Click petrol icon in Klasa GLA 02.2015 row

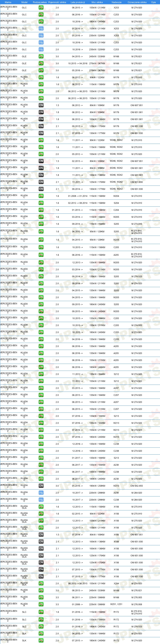click(41, 514)
